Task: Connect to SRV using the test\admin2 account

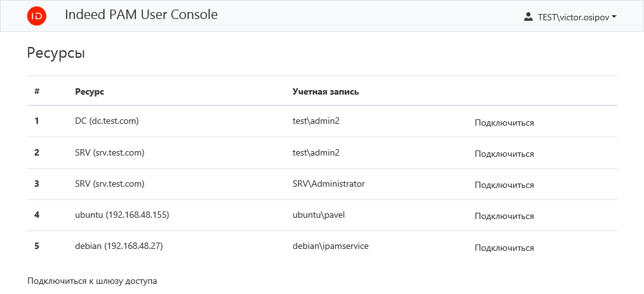Action: (504, 154)
